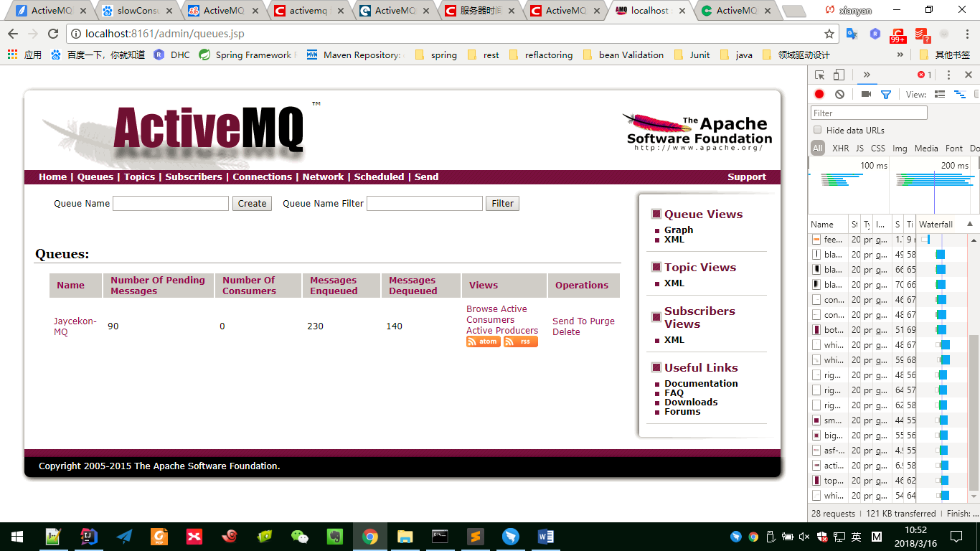Filter network requests by CSS type
This screenshot has width=980, height=551.
click(878, 148)
